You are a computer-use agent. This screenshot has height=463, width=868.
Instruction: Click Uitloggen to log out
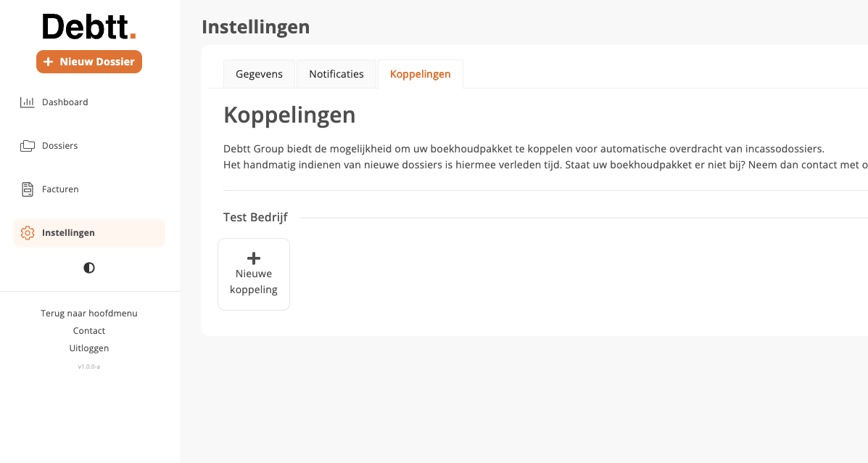click(89, 348)
